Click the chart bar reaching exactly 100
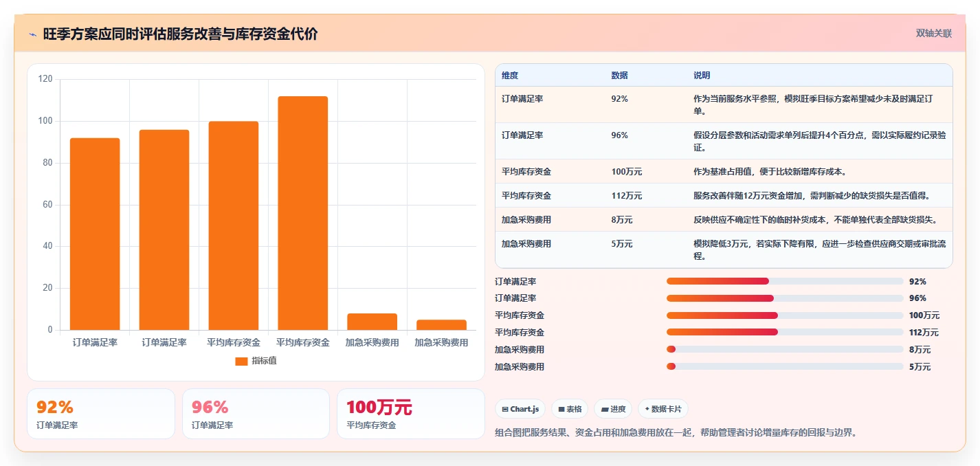The image size is (980, 466). pyautogui.click(x=234, y=225)
